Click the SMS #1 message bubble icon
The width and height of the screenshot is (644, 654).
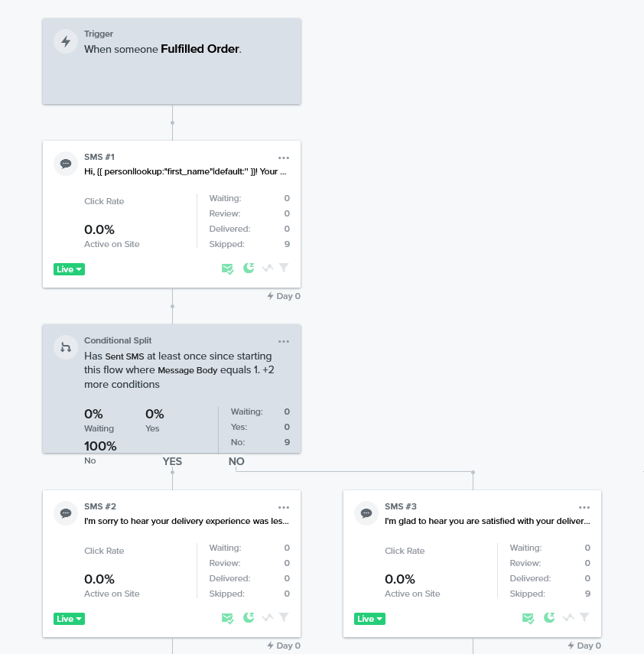pyautogui.click(x=65, y=164)
